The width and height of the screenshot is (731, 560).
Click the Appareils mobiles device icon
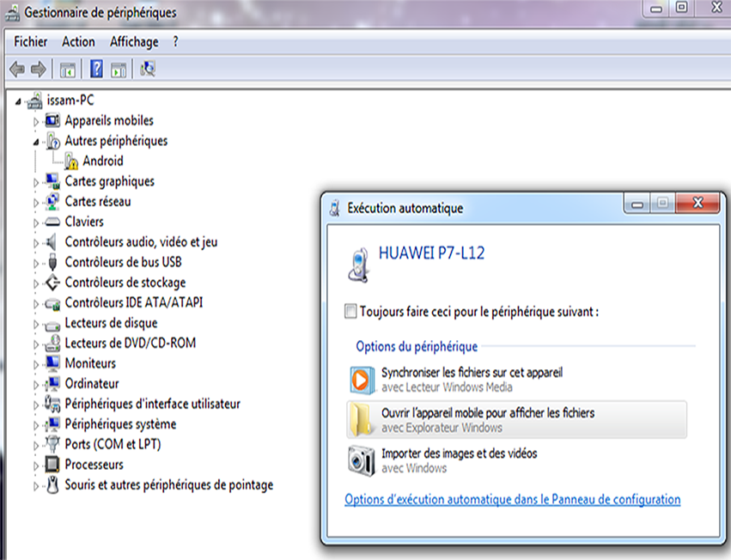(x=52, y=121)
